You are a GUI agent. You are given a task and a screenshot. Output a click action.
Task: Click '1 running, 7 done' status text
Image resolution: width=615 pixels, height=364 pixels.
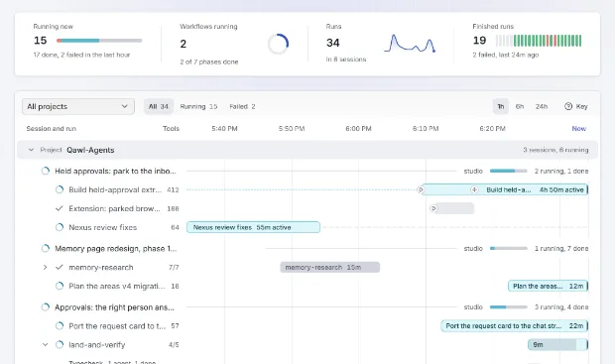coord(561,248)
